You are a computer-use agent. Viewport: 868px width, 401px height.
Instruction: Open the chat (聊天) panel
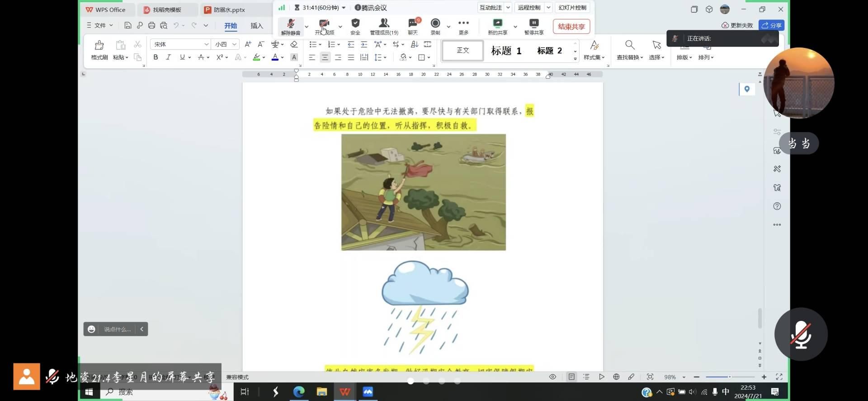[413, 26]
